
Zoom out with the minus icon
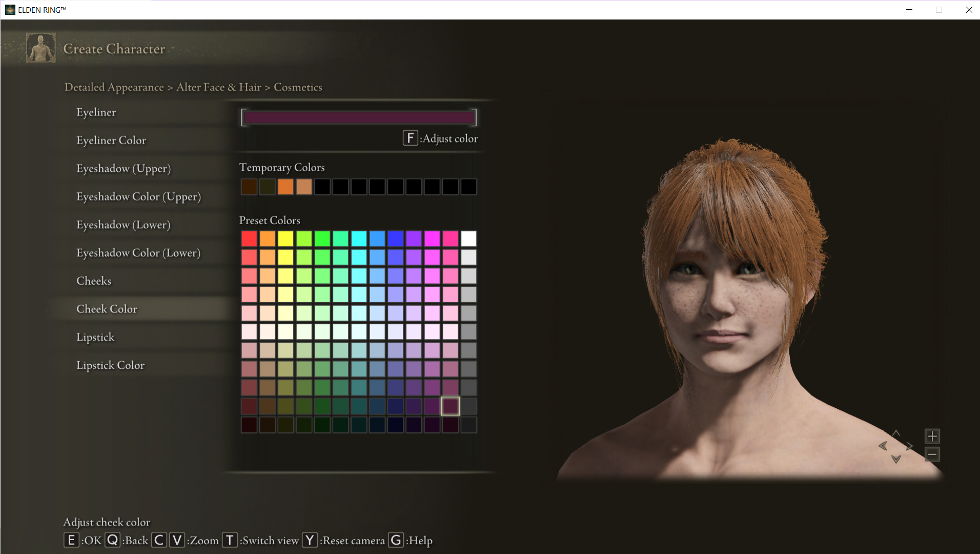tap(932, 454)
